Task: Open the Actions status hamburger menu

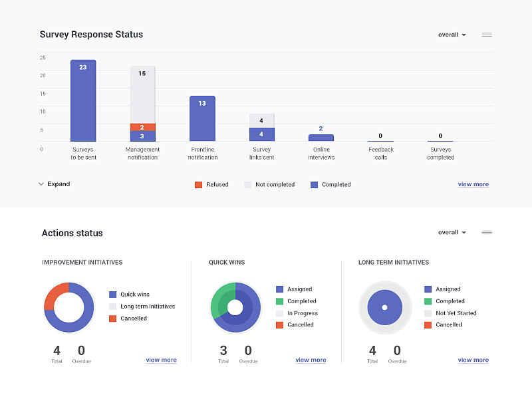Action: pyautogui.click(x=487, y=232)
